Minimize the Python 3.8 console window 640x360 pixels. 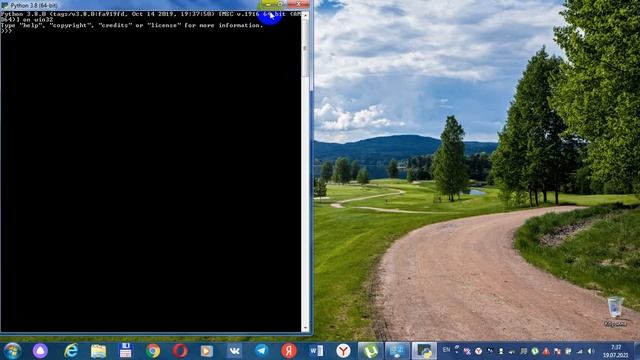point(268,4)
